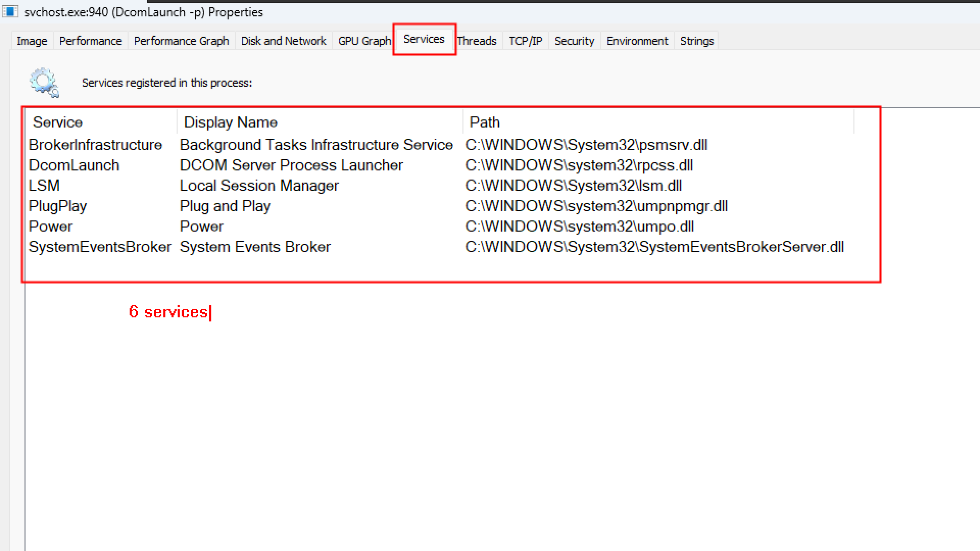Open the Security tab
Viewport: 980px width, 551px height.
(x=574, y=41)
